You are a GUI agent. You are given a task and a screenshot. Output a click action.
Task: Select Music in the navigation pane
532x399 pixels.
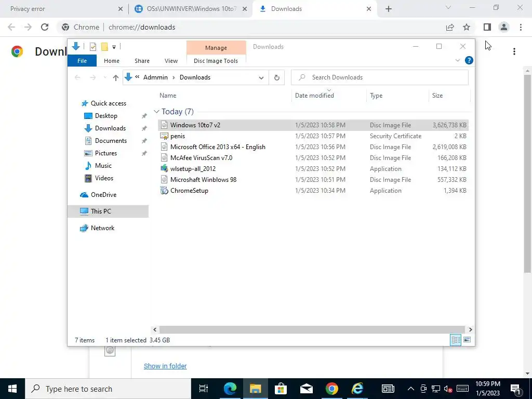[103, 166]
